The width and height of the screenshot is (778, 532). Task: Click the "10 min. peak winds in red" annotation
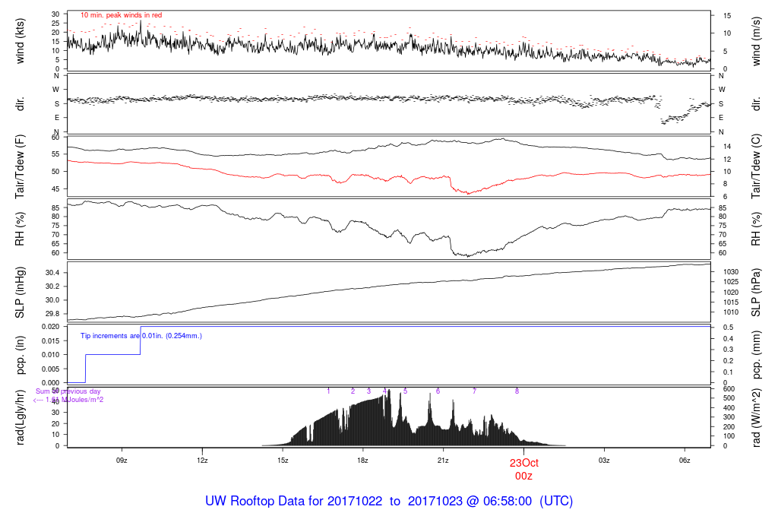click(x=121, y=15)
